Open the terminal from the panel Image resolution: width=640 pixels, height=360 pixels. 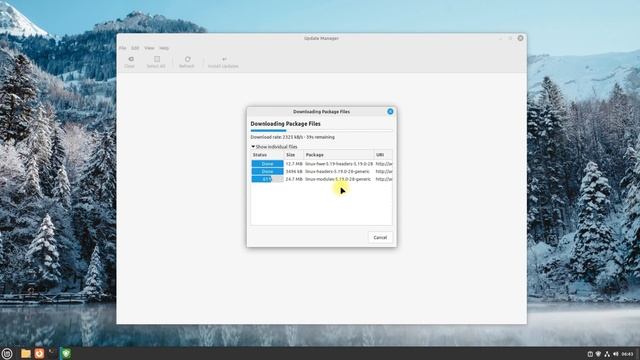point(53,353)
